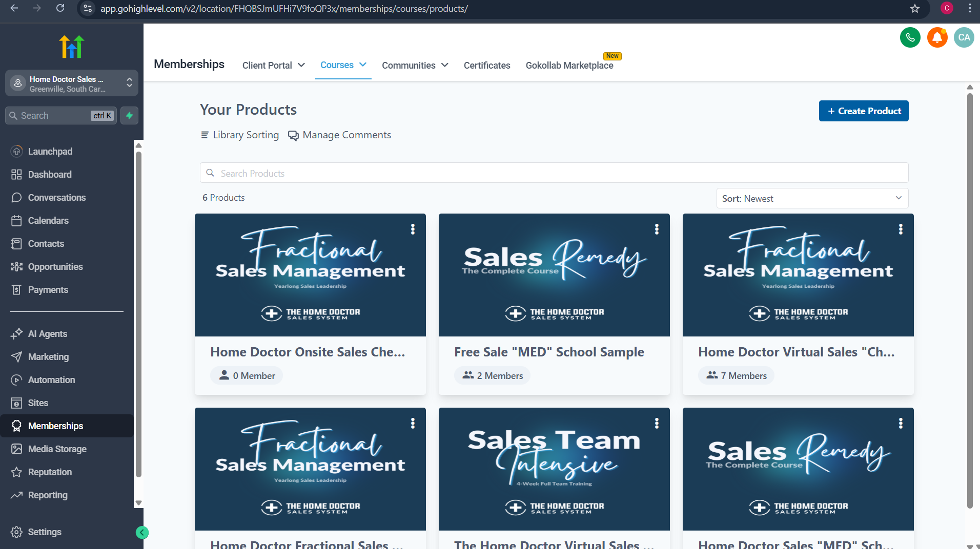Open the Gokollab Marketplace tab
Screen dimensions: 980x549
(569, 66)
